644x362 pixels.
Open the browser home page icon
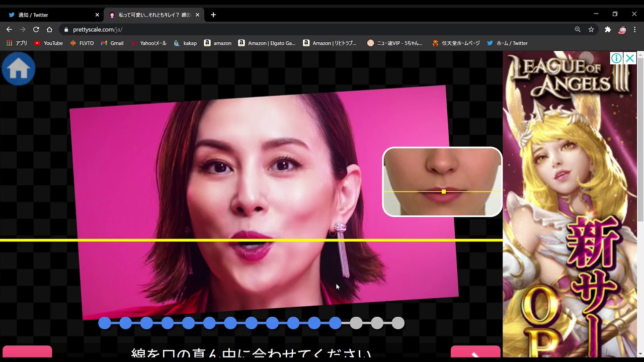coord(49,30)
